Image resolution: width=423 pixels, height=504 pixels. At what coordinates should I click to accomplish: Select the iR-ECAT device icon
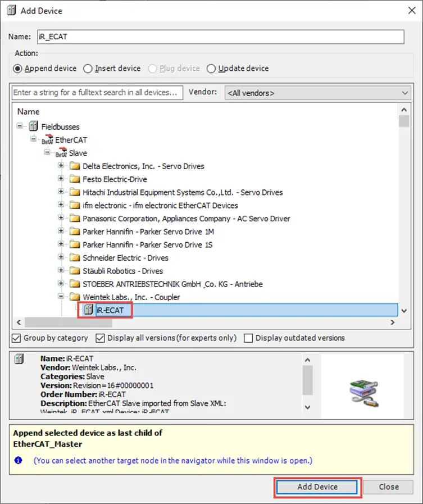88,310
